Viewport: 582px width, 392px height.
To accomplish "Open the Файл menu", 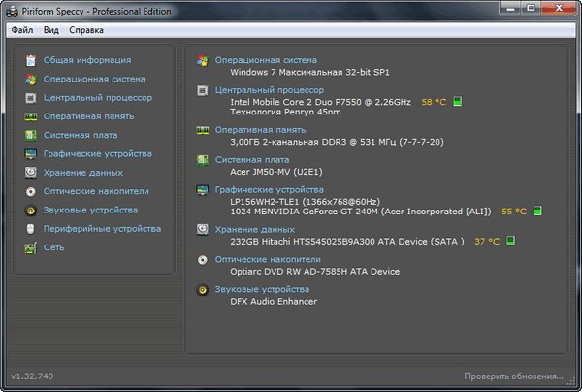I will pos(22,30).
